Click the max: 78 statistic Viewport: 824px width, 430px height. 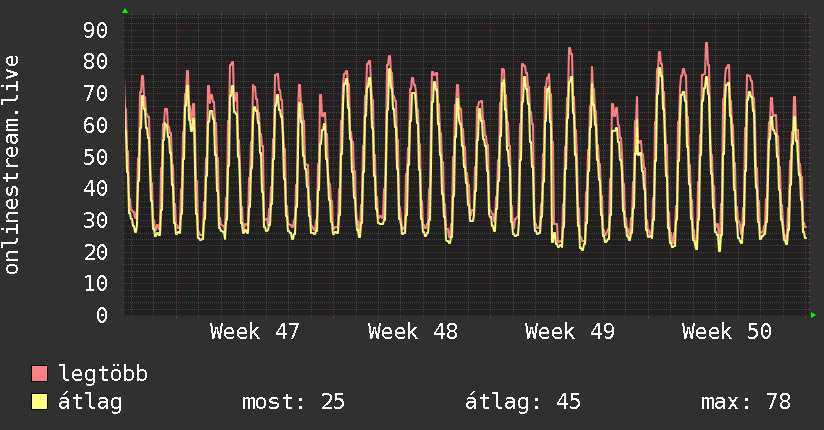tap(746, 402)
